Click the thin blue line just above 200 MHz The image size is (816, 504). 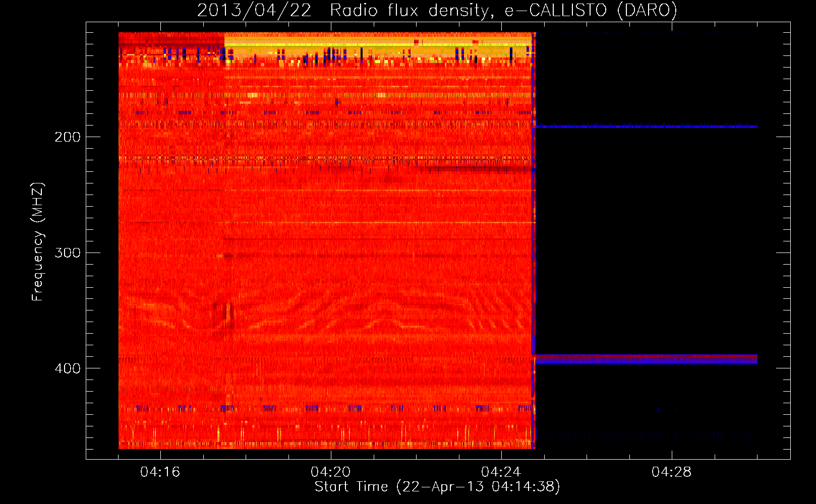646,127
